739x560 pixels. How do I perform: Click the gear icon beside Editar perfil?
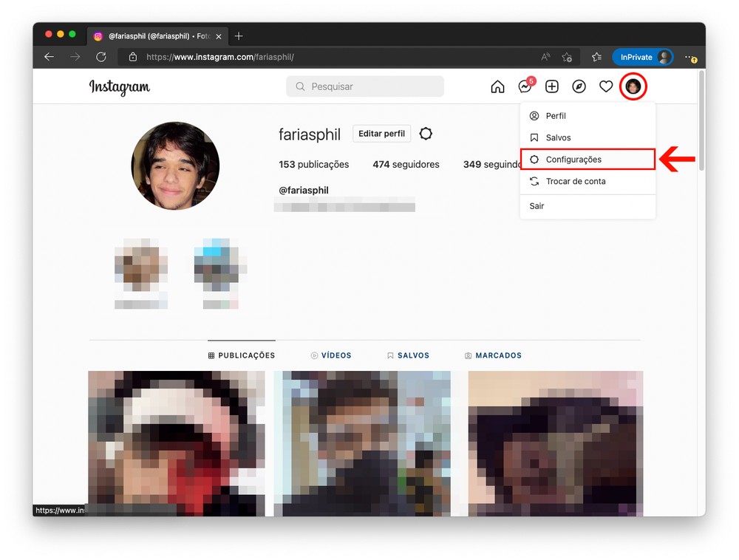click(x=426, y=134)
